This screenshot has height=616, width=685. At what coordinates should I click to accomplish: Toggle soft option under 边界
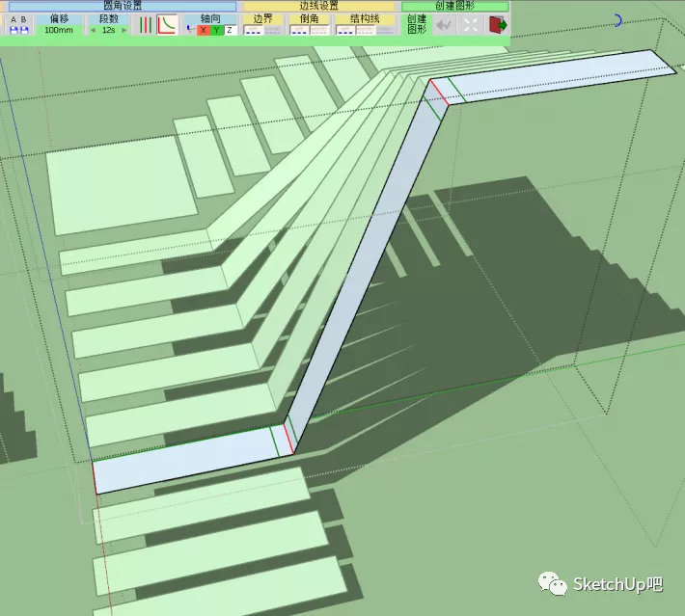click(x=253, y=30)
